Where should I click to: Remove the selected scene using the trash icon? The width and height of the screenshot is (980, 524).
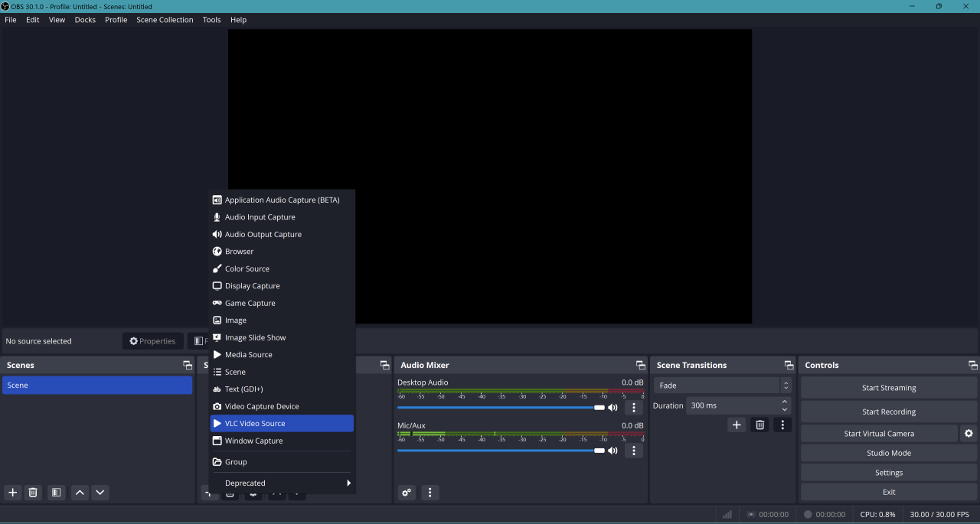pyautogui.click(x=33, y=493)
